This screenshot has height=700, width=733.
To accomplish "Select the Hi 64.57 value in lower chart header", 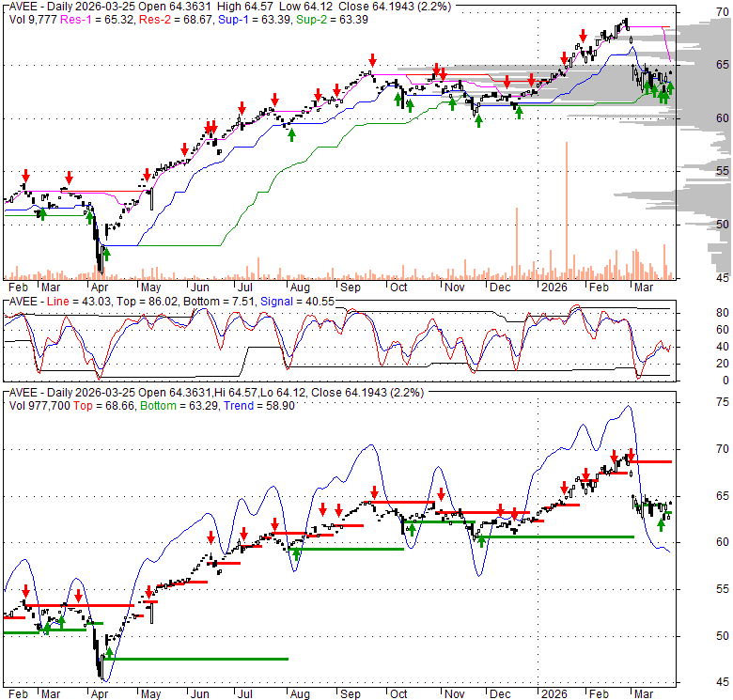I will [238, 393].
